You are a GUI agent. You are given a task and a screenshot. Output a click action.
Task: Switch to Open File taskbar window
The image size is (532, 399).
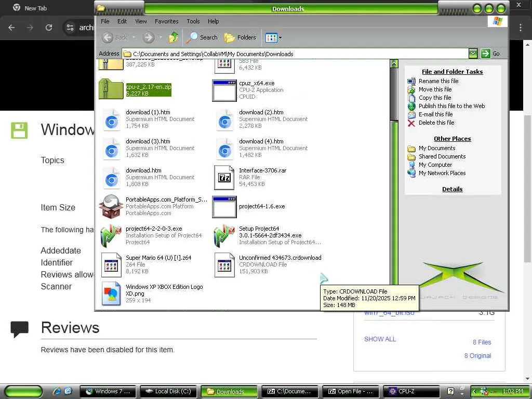point(351,391)
